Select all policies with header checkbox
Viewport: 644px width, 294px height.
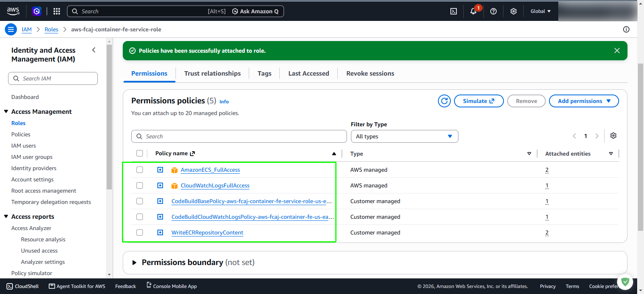pyautogui.click(x=140, y=153)
